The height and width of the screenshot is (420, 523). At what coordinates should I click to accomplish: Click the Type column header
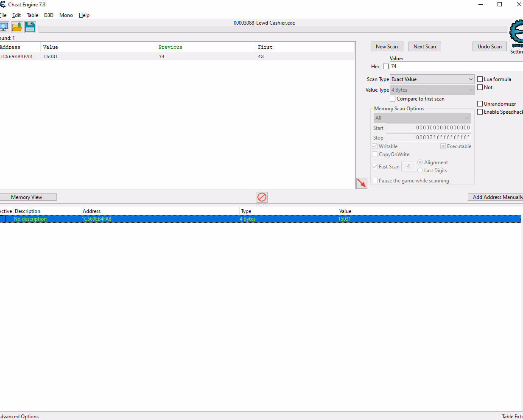coord(288,211)
